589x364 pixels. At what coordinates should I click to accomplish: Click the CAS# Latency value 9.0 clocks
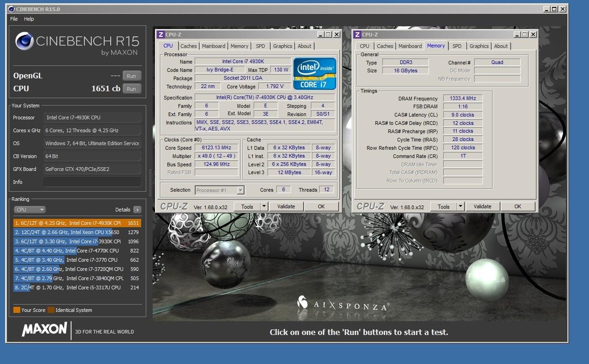(463, 115)
